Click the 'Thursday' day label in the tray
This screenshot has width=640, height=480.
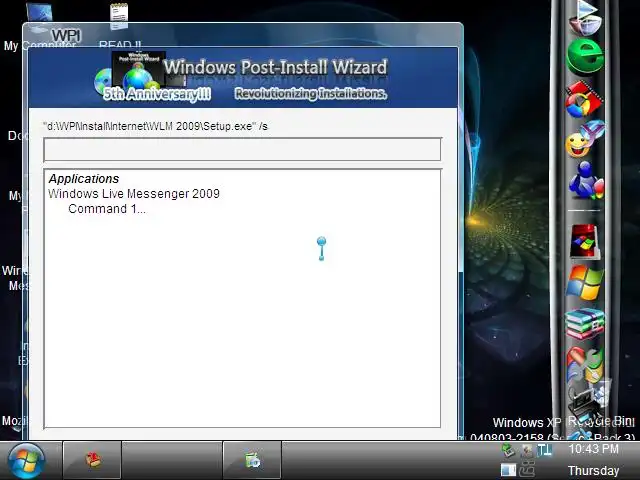593,471
